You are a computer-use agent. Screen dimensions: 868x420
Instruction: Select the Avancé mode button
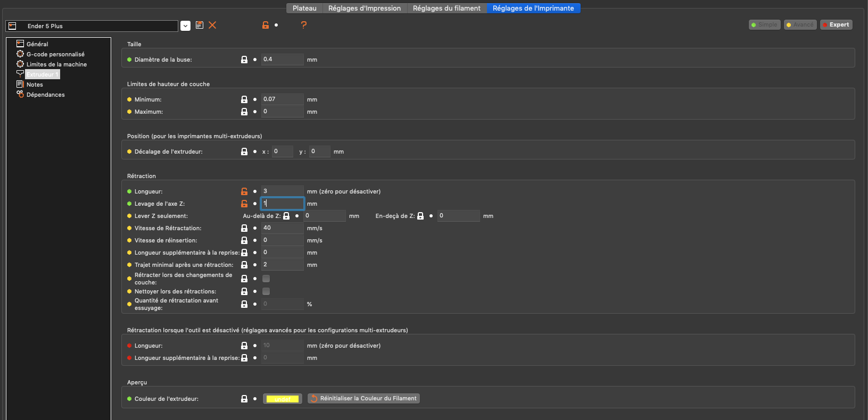click(x=800, y=25)
